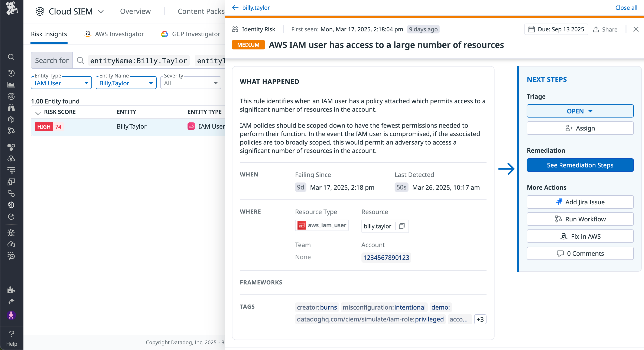Expand the OPEN triage status dropdown
644x350 pixels.
[580, 111]
